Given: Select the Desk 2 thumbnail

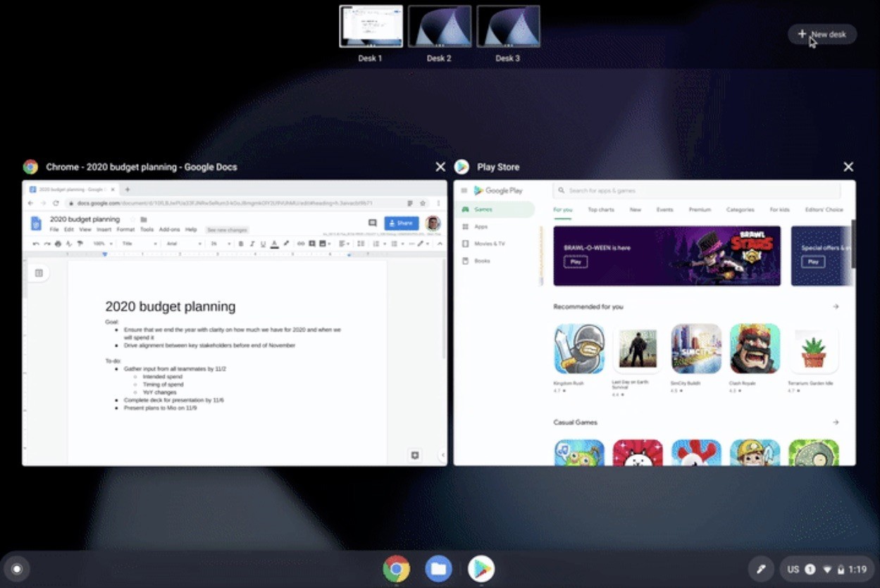Looking at the screenshot, I should (439, 26).
